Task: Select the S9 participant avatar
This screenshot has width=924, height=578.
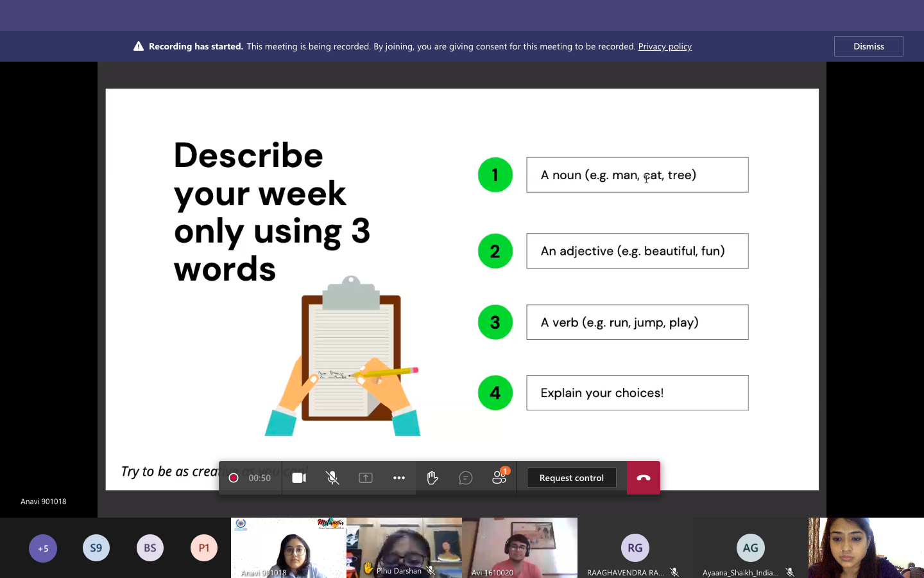Action: (96, 548)
